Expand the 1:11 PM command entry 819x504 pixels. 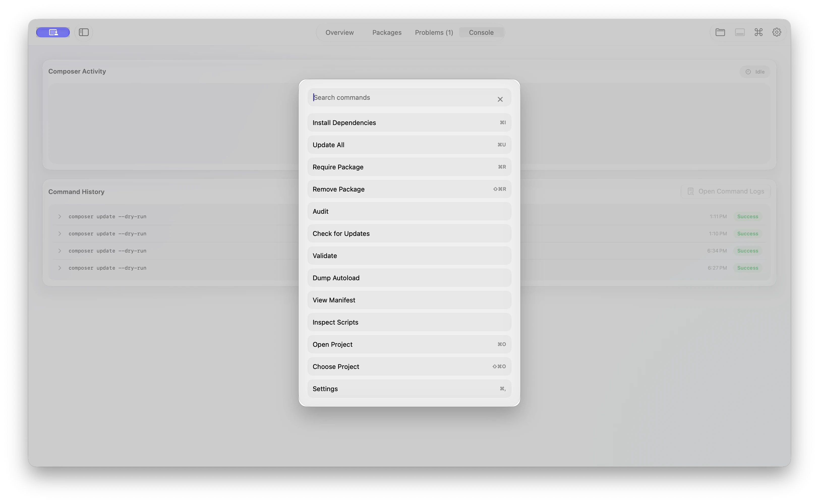tap(60, 216)
